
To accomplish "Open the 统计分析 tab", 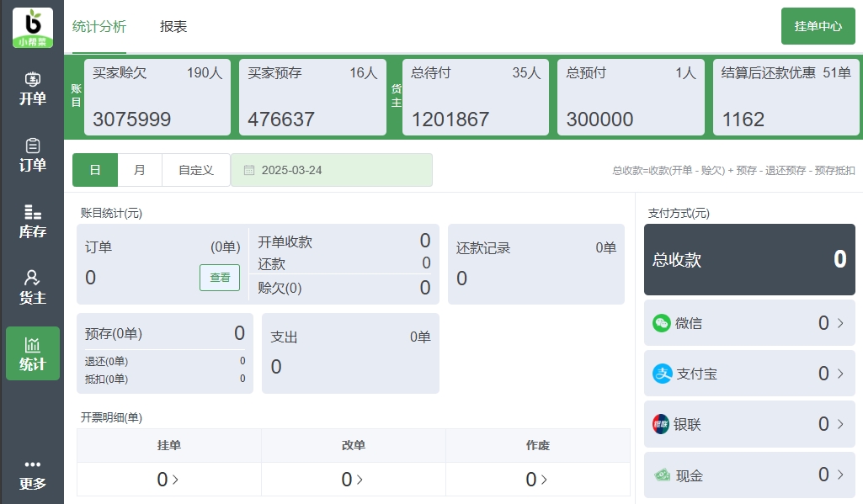I will pyautogui.click(x=100, y=26).
